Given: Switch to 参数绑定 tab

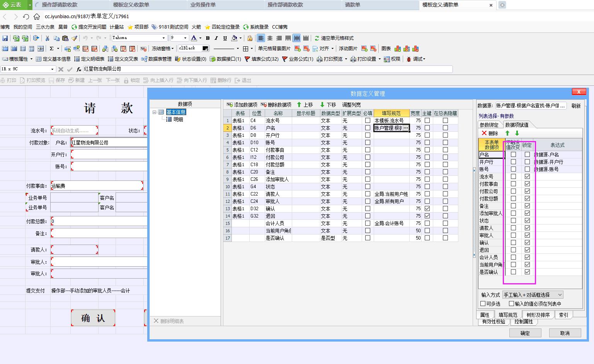Looking at the screenshot, I should (489, 125).
